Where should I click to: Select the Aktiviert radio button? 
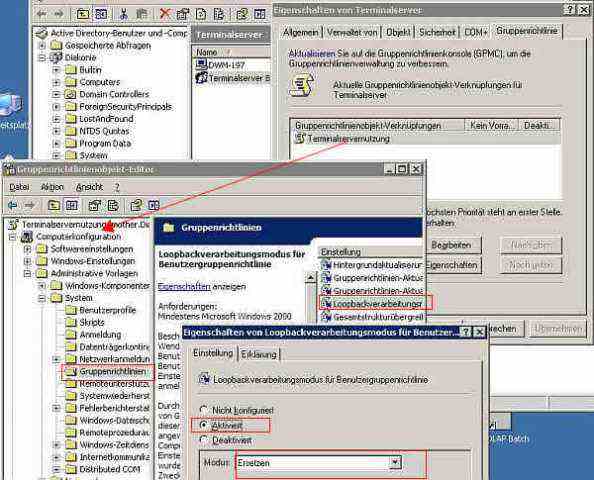coord(204,425)
